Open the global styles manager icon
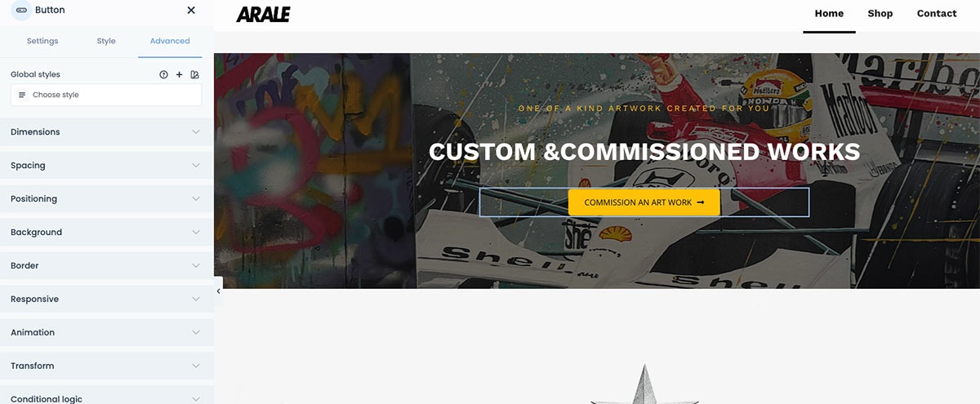The height and width of the screenshot is (404, 980). [x=194, y=74]
